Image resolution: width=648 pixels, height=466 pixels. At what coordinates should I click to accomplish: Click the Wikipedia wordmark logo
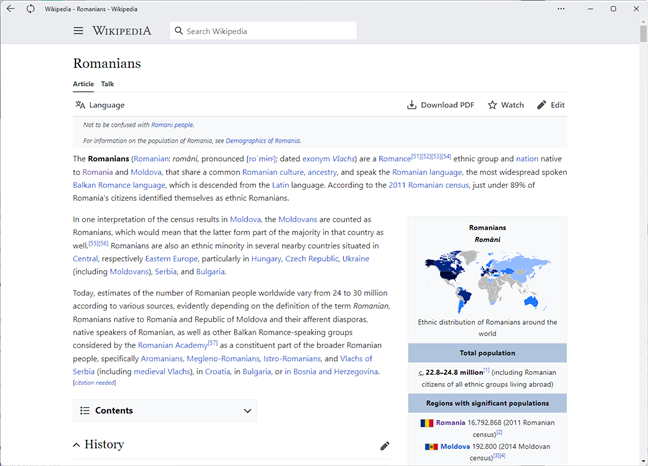coord(122,31)
